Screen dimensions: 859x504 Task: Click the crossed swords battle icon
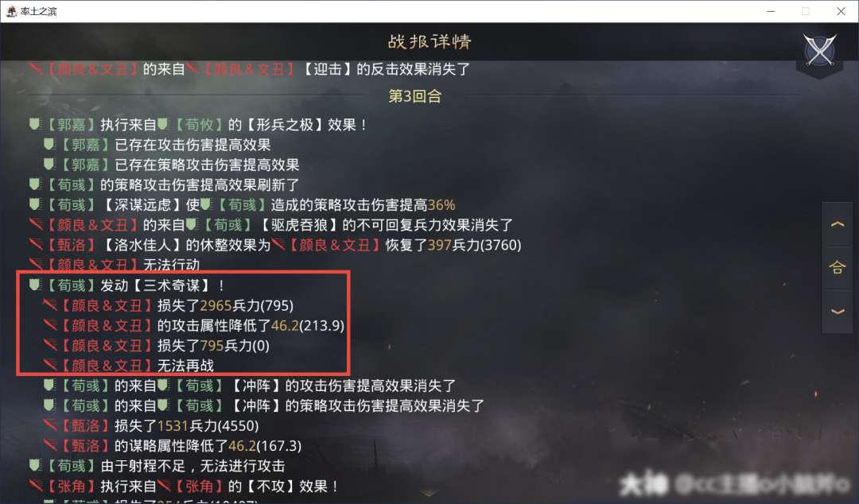tap(819, 50)
